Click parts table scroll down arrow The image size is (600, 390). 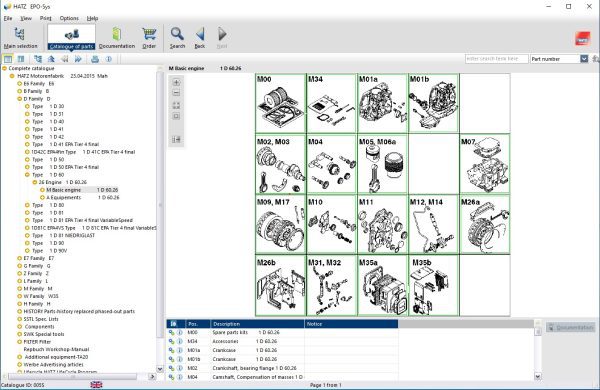pos(538,377)
